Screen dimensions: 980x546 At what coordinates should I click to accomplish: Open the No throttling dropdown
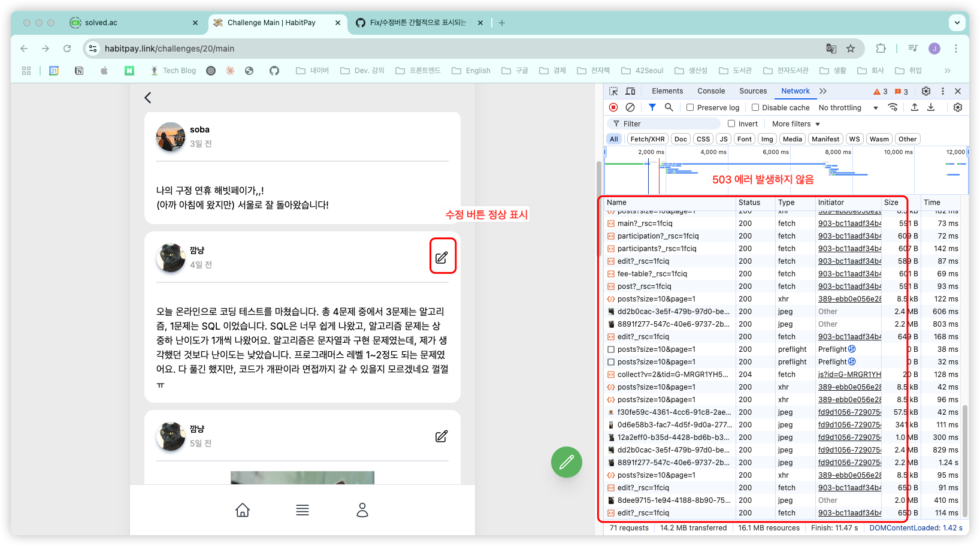tap(848, 108)
